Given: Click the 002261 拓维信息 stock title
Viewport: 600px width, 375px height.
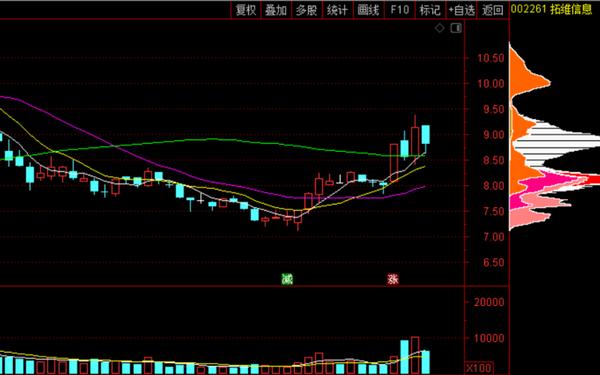Looking at the screenshot, I should click(551, 9).
